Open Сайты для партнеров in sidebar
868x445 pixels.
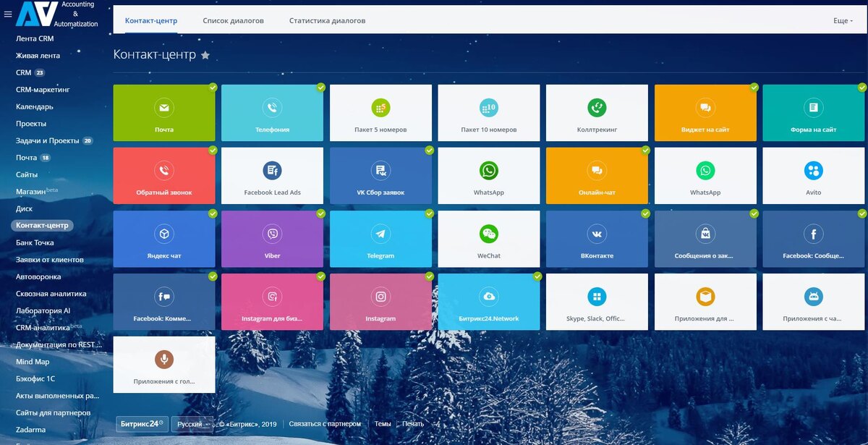click(x=54, y=412)
